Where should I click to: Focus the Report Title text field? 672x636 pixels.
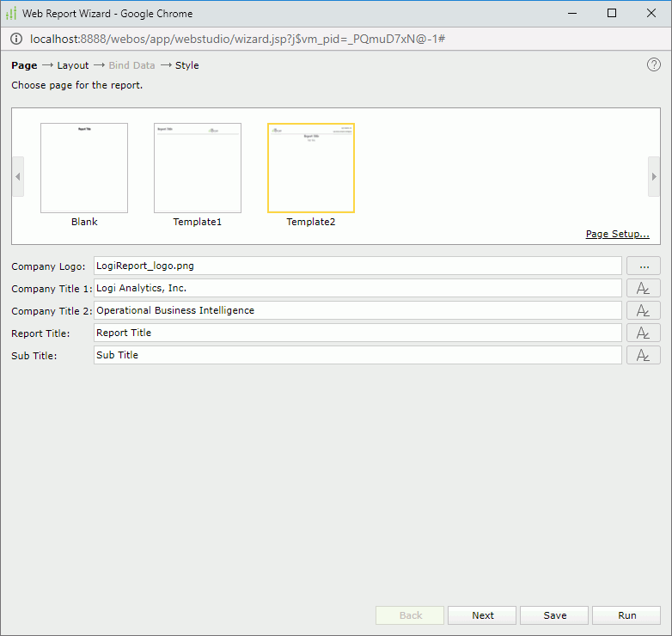pos(357,333)
